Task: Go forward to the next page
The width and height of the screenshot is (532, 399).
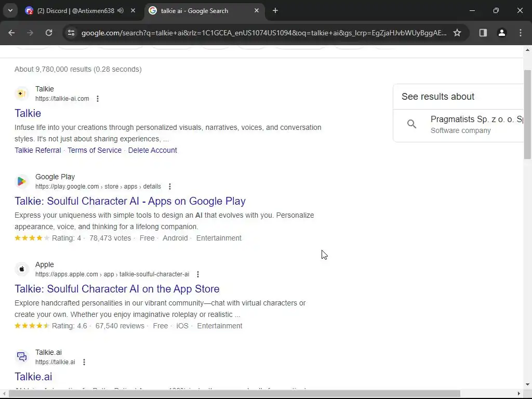Action: click(30, 33)
